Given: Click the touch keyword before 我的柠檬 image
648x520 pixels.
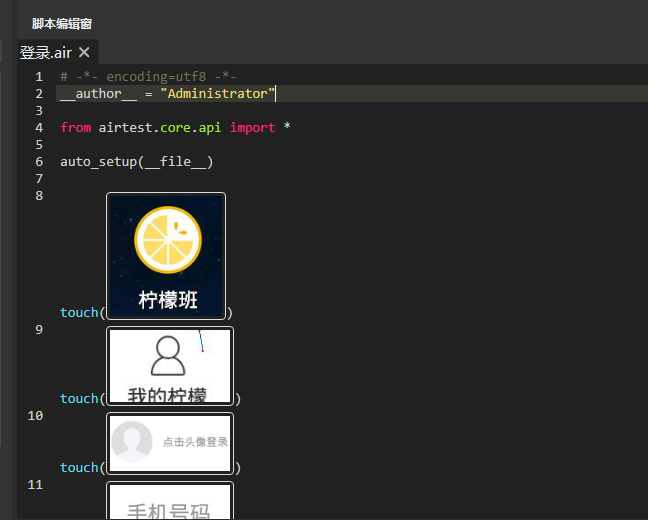Looking at the screenshot, I should (78, 399).
